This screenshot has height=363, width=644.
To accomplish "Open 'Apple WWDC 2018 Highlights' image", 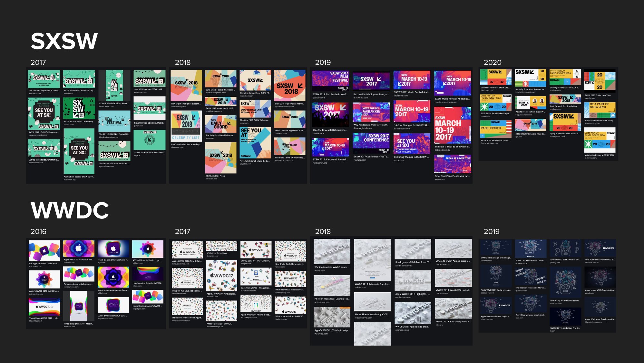I will (x=413, y=281).
